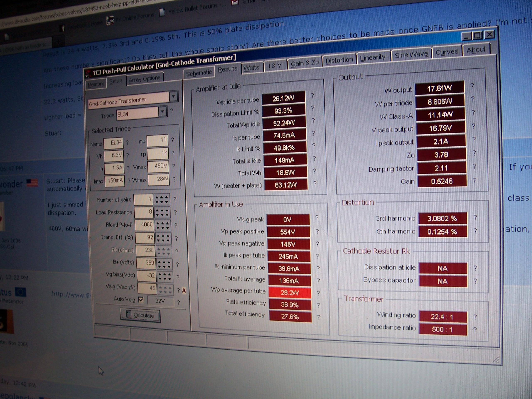The image size is (532, 399).
Task: Show the Sine Wave tab
Action: coord(411,55)
